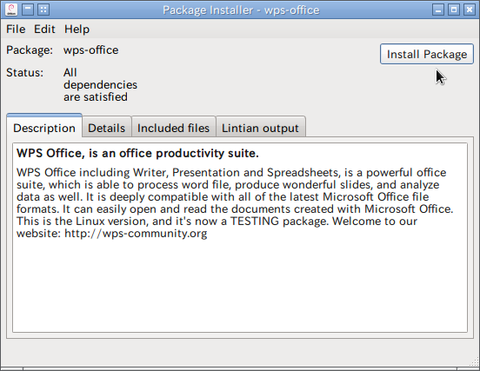Screen dimensions: 480x371
Task: Click the bold WPS Office heading line
Action: pos(138,153)
